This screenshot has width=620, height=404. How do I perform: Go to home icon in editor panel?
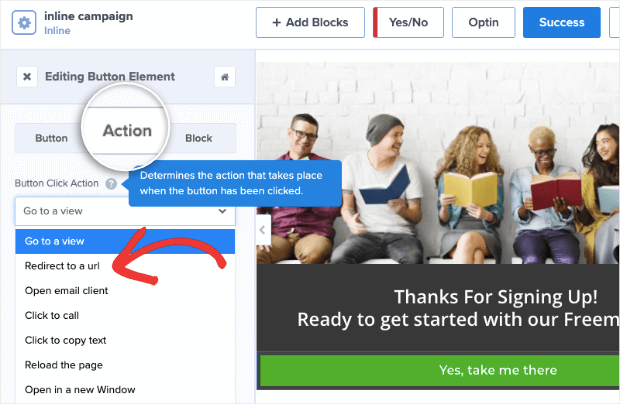click(225, 77)
